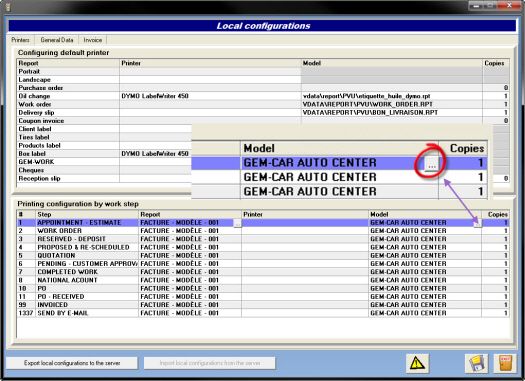Export local configurations to the server
The width and height of the screenshot is (525, 381).
(x=72, y=363)
